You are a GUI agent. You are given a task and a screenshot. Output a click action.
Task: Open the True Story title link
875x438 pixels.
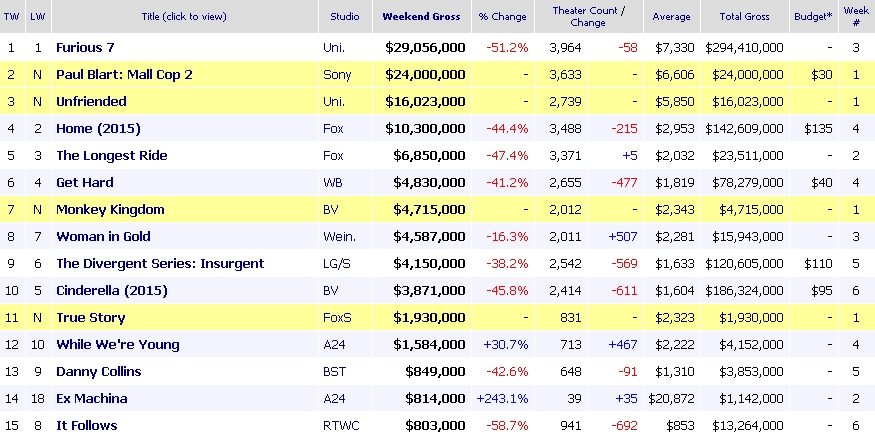(90, 317)
